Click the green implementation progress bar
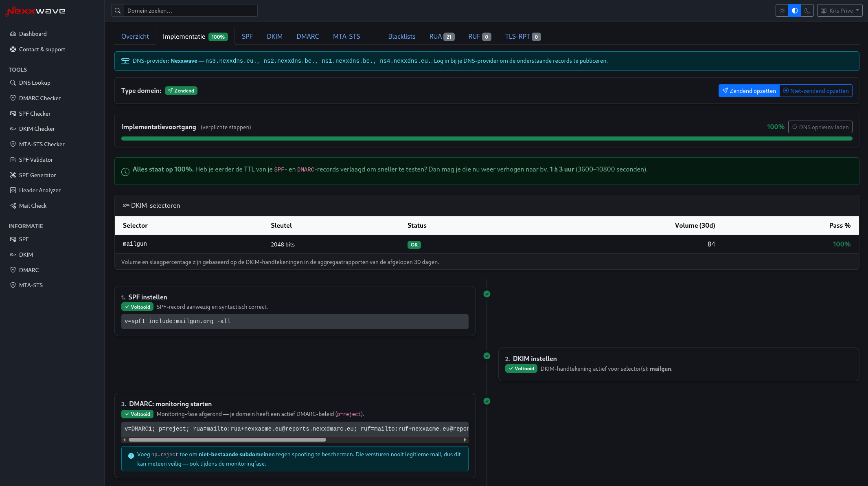 click(x=487, y=139)
